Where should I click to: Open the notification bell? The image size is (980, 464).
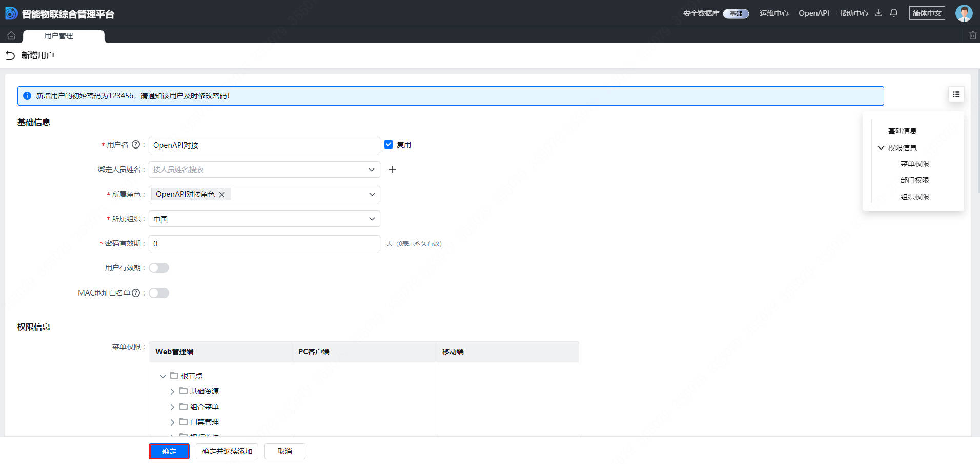[x=894, y=13]
